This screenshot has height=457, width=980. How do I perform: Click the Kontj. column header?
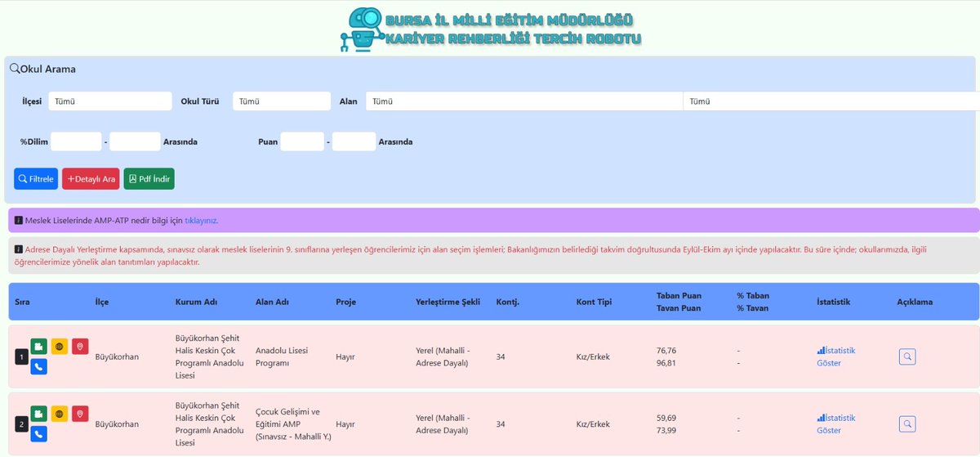(x=506, y=302)
